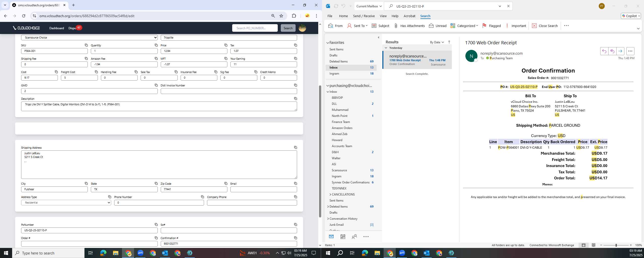Reply to the Scansource email
Image resolution: width=644 pixels, height=258 pixels.
click(604, 51)
